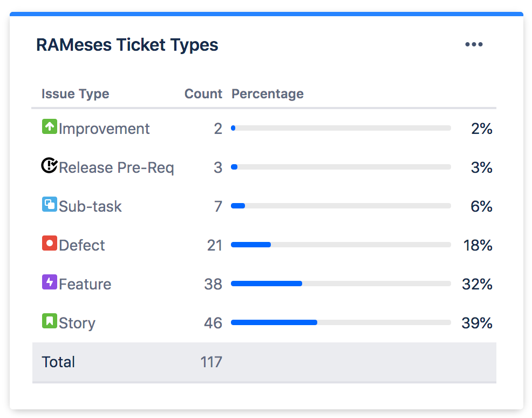
Task: Click the Count column header
Action: click(203, 94)
